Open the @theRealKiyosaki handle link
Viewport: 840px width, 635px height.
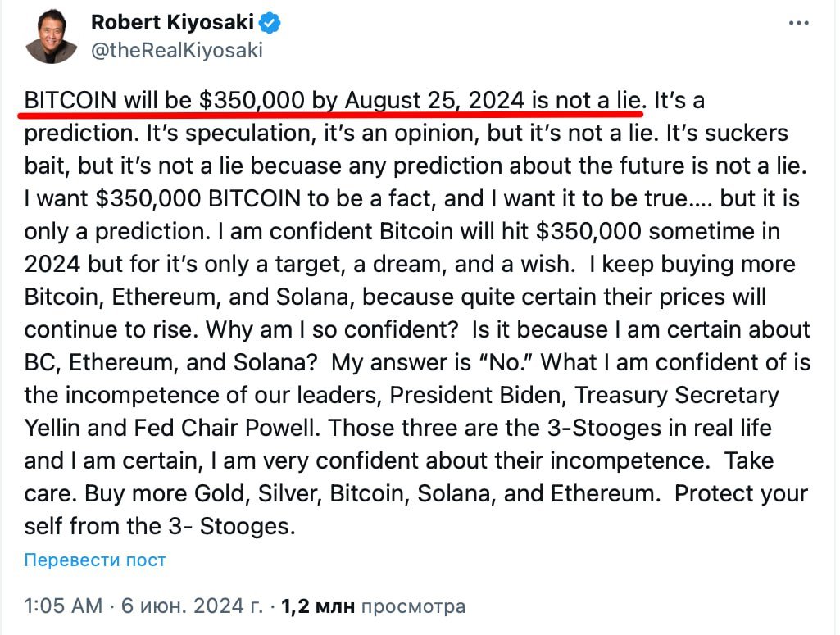177,50
